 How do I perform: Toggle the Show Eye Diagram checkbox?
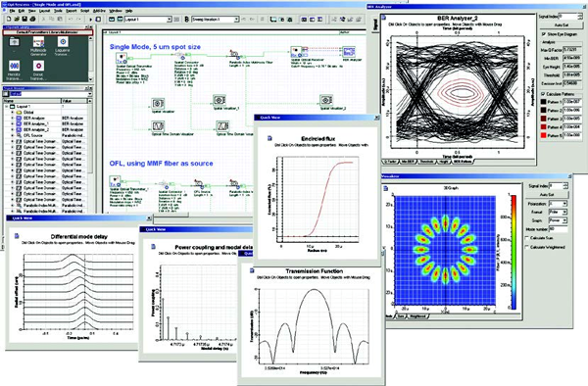(543, 34)
